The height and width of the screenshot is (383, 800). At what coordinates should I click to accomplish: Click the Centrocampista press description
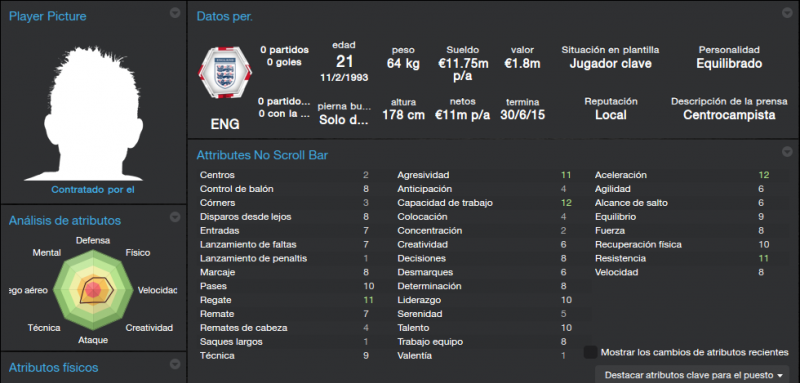pyautogui.click(x=729, y=115)
